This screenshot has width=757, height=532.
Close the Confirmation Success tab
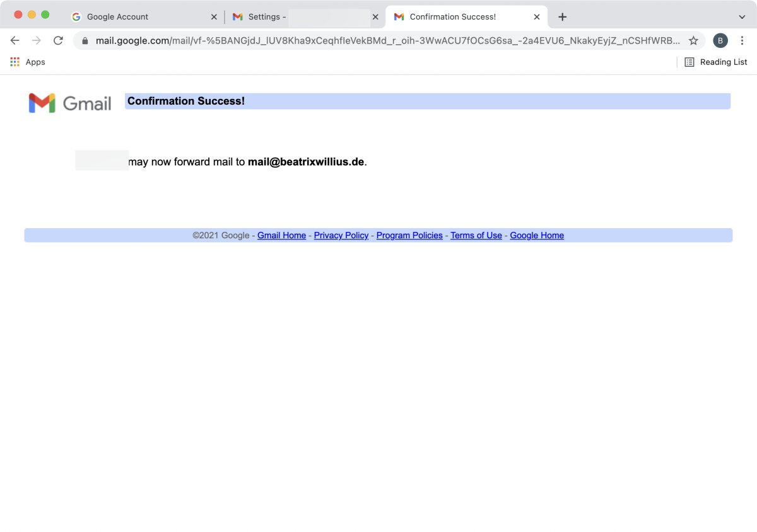[x=537, y=17]
